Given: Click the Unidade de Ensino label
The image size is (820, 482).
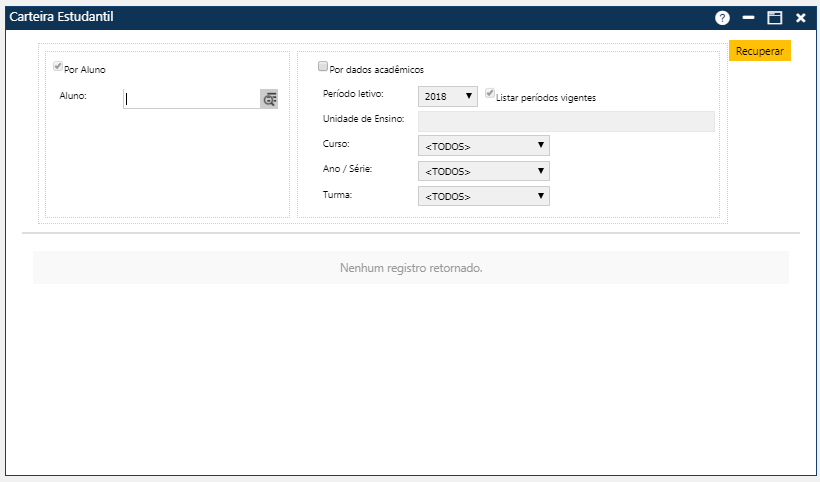Looking at the screenshot, I should coord(363,119).
